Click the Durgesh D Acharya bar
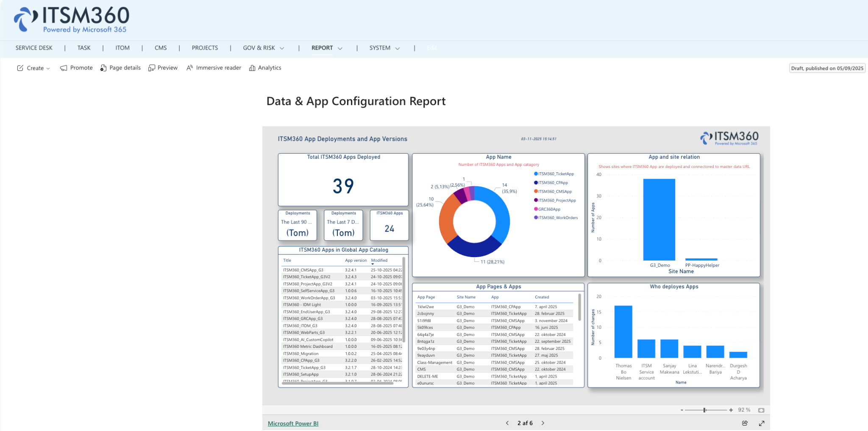868x431 pixels. (x=738, y=355)
